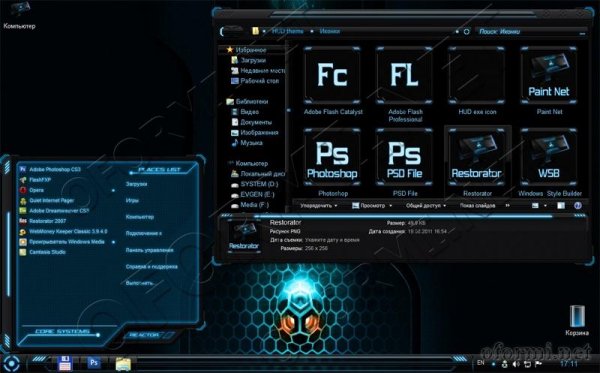Click the HUD theme breadcrumb in address bar
The image size is (600, 373).
(x=287, y=31)
